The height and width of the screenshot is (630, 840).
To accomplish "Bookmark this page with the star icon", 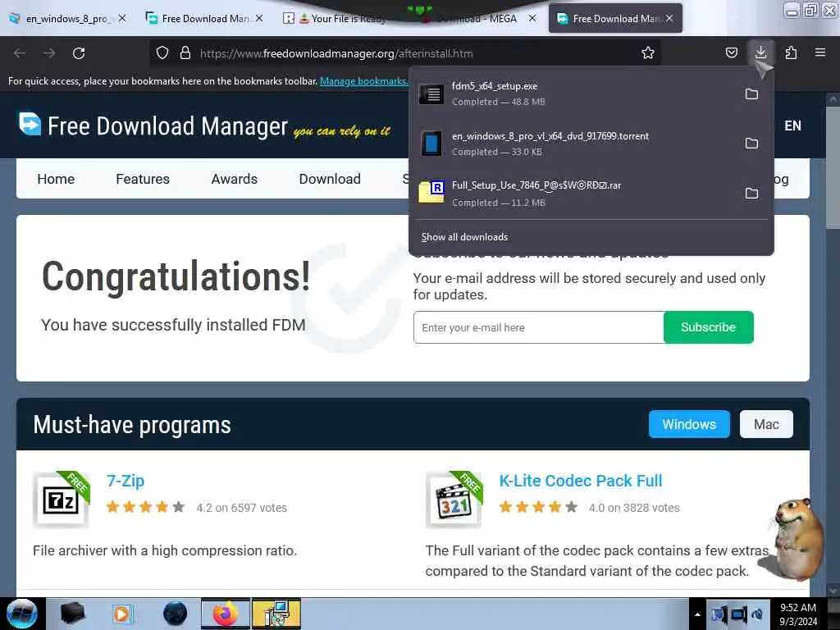I will point(648,53).
